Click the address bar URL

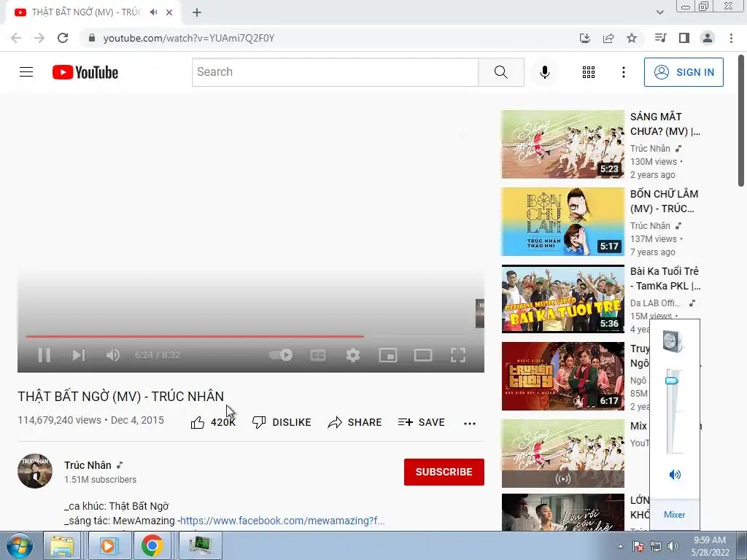[189, 38]
